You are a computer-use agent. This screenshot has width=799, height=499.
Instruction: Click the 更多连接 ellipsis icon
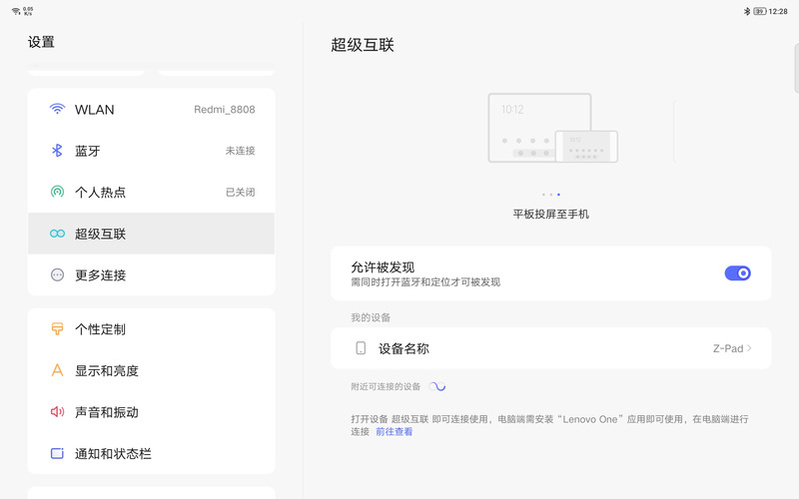57,275
